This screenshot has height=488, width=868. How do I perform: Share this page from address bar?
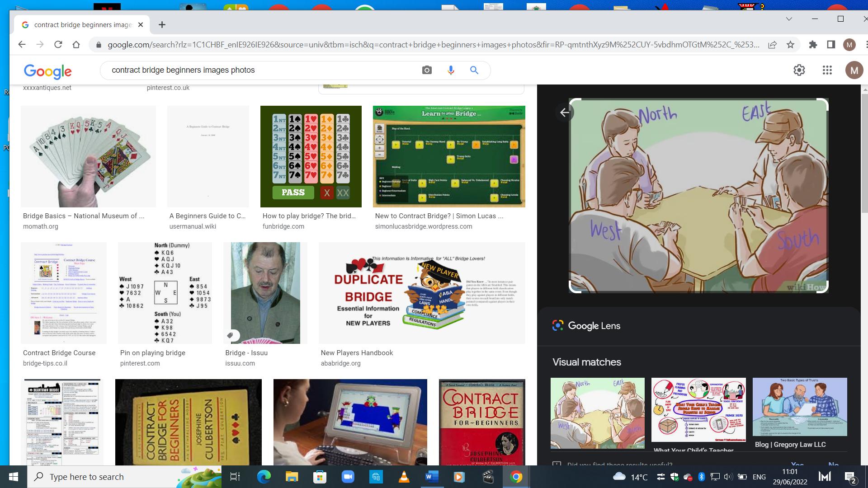pos(772,45)
